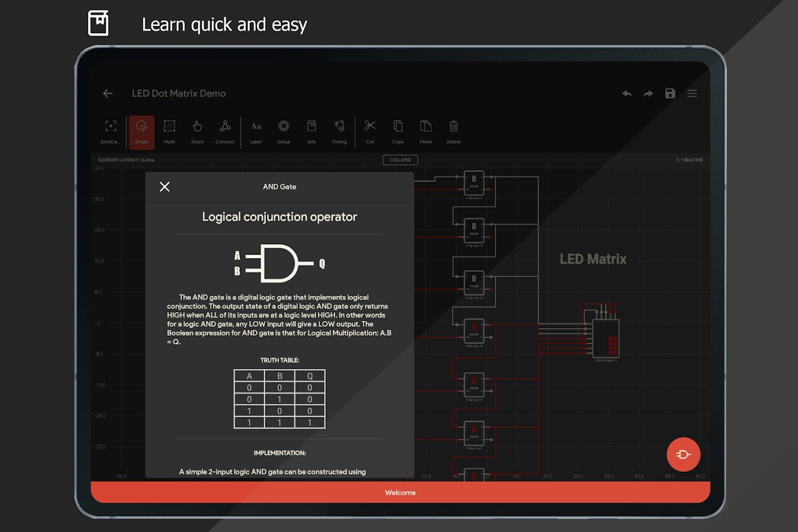
Task: Undo the last action
Action: [627, 93]
